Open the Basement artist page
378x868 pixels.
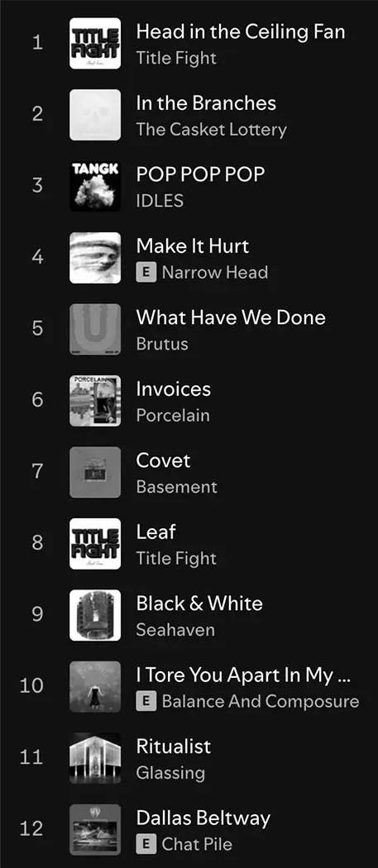point(177,487)
